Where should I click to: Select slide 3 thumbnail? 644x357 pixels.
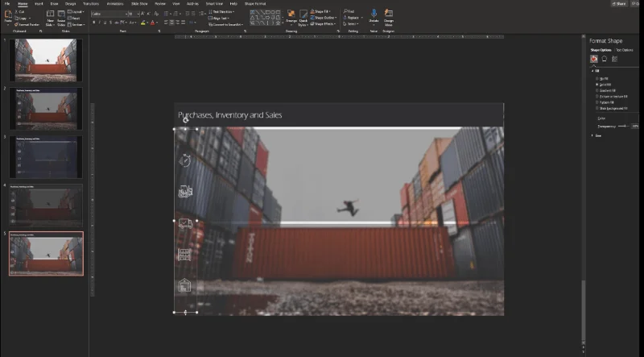pos(46,156)
